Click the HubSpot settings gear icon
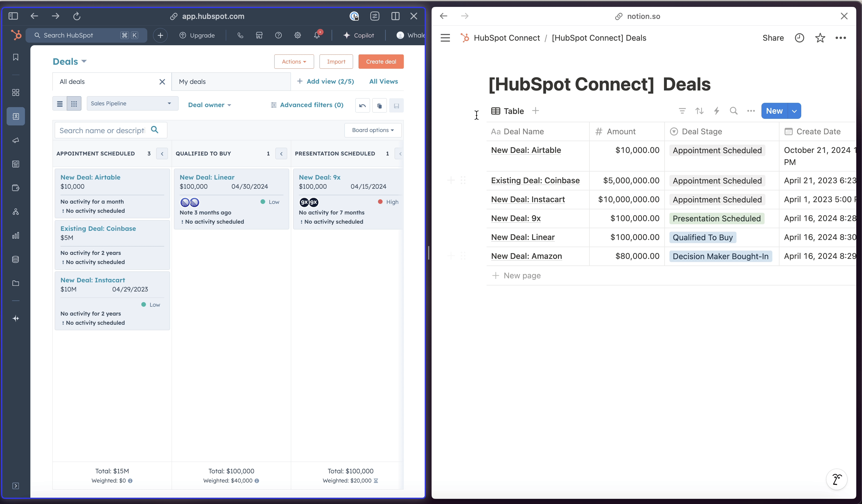The height and width of the screenshot is (504, 862). pos(297,35)
